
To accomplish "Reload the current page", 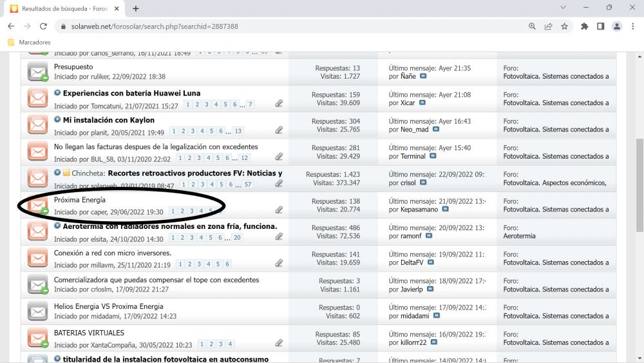I will (43, 26).
